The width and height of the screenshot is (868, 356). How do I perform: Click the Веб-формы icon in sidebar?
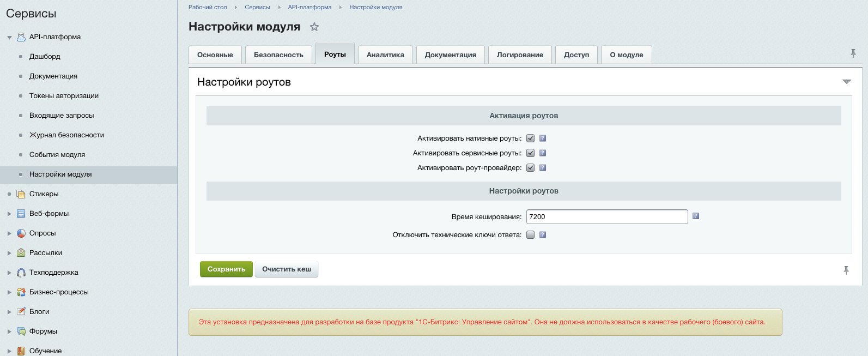click(21, 214)
